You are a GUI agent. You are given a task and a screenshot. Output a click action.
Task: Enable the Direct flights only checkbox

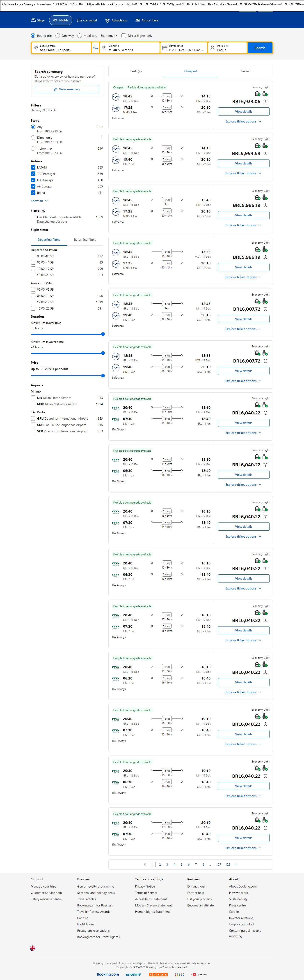point(123,36)
